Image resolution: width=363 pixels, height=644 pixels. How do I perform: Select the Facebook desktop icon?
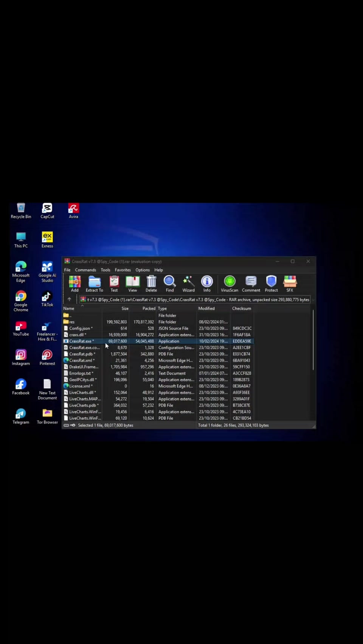tap(21, 387)
